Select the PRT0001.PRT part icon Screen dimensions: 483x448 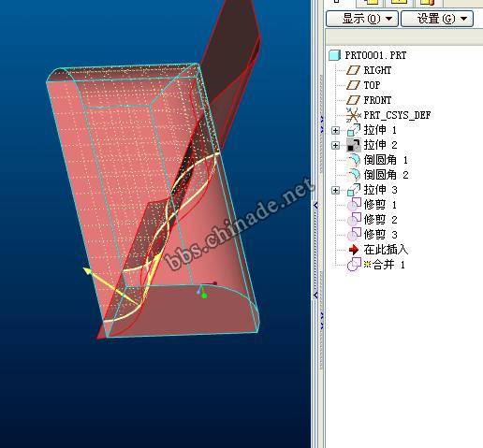click(x=334, y=55)
